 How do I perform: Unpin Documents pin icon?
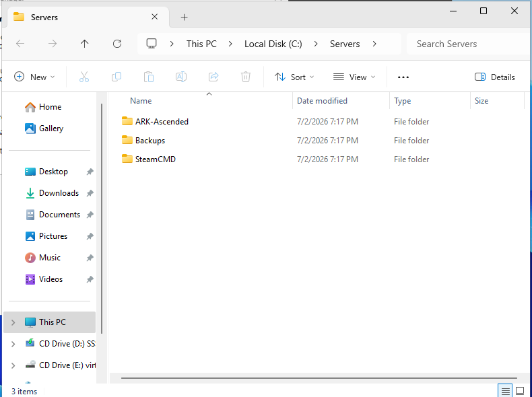point(90,215)
